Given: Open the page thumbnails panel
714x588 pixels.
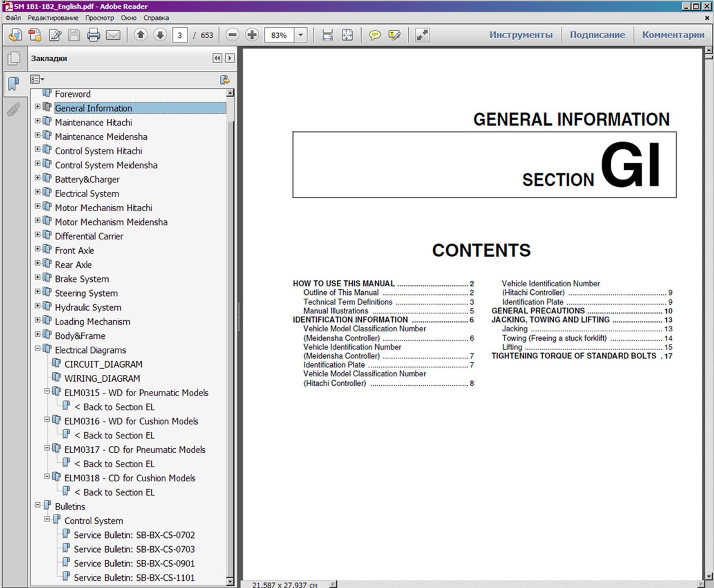Looking at the screenshot, I should [x=14, y=58].
